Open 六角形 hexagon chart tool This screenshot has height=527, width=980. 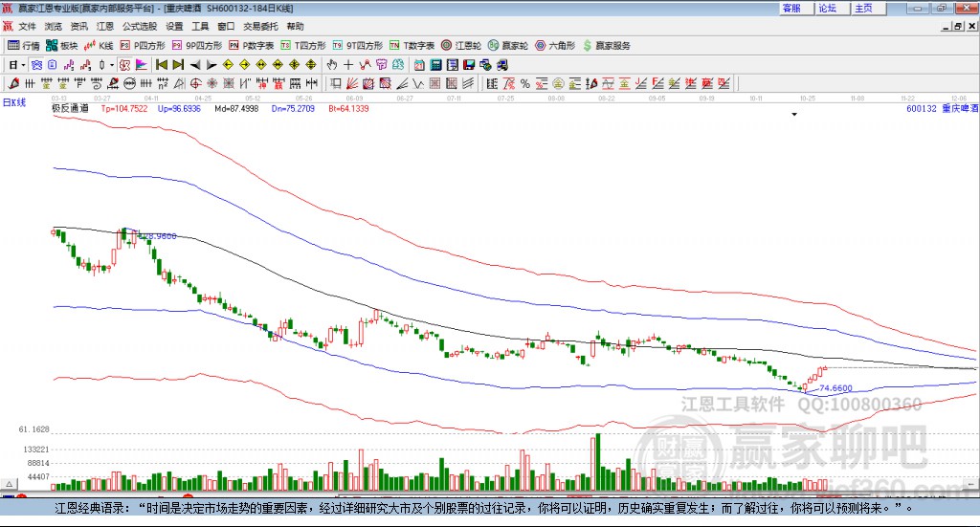pyautogui.click(x=553, y=45)
